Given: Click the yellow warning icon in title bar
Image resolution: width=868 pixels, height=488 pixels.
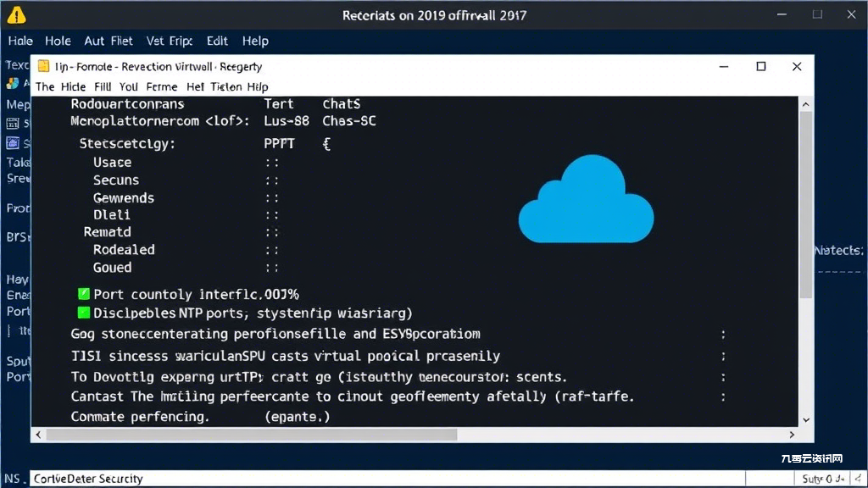Looking at the screenshot, I should [17, 15].
